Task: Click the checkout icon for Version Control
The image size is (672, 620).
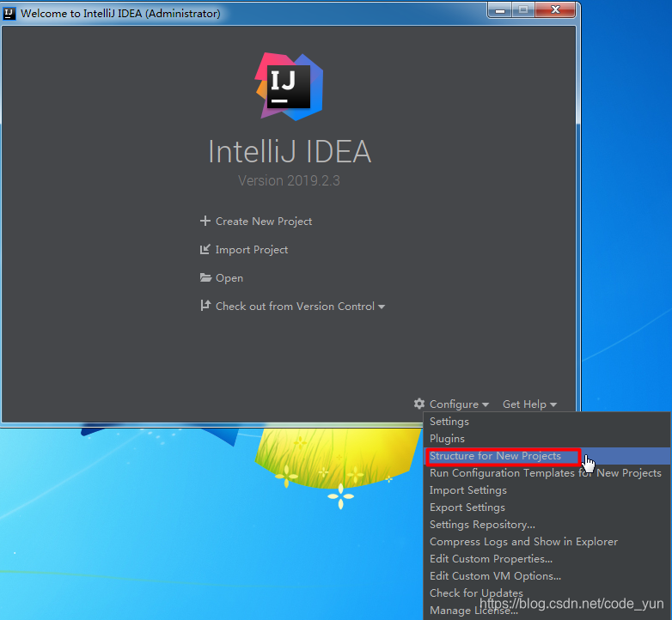Action: [x=205, y=306]
